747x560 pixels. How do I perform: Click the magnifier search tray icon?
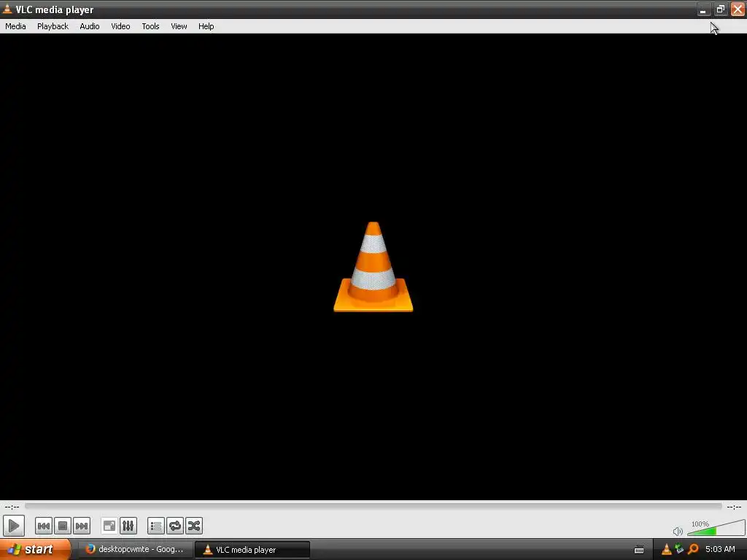point(693,550)
